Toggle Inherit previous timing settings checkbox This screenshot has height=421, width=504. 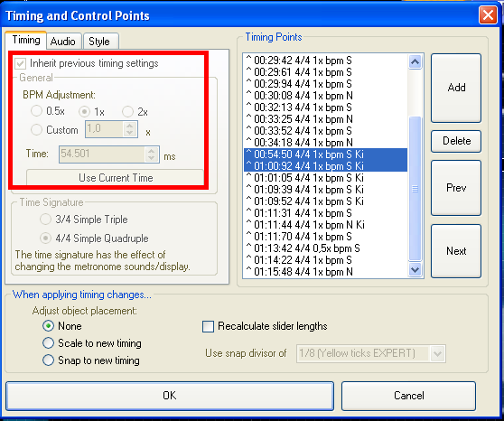tap(20, 63)
